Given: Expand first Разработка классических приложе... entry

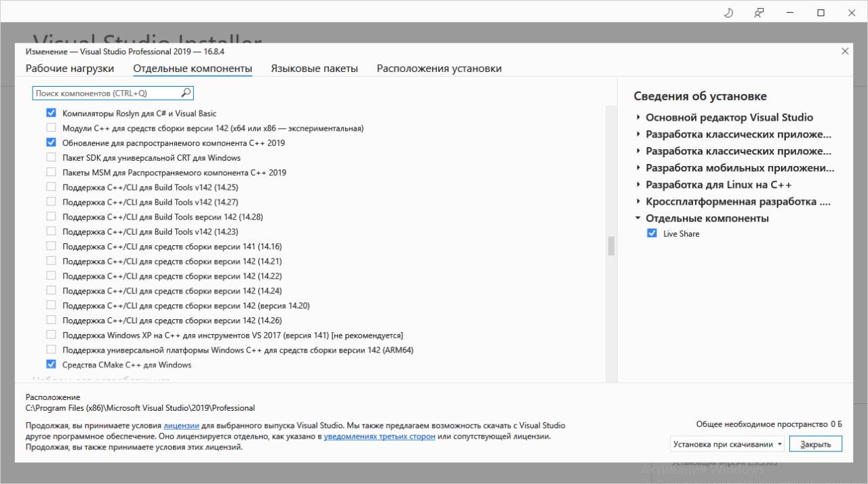Looking at the screenshot, I should tap(638, 134).
